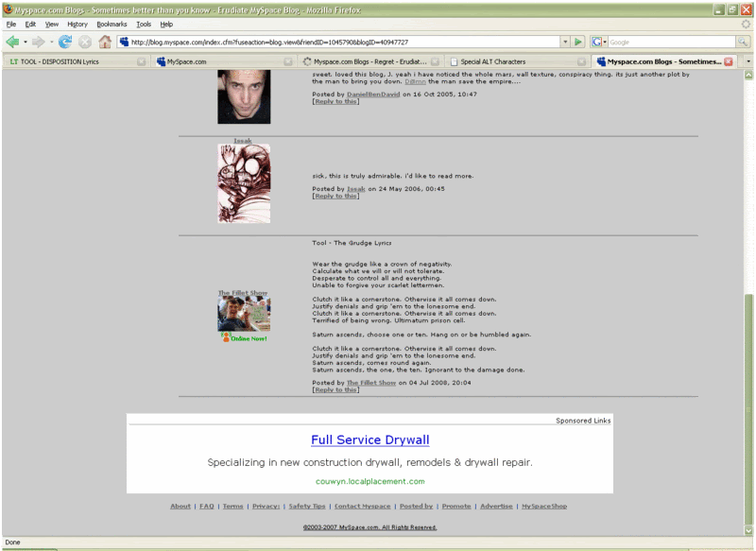756x551 pixels.
Task: Click the vertical scrollbar thumb
Action: (x=748, y=409)
